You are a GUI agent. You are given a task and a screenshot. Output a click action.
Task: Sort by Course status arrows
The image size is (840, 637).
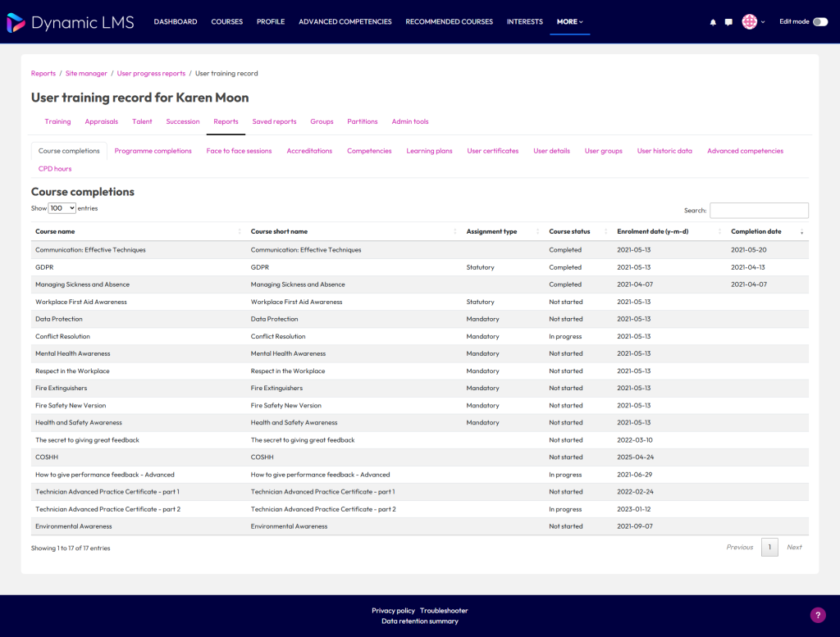[606, 231]
